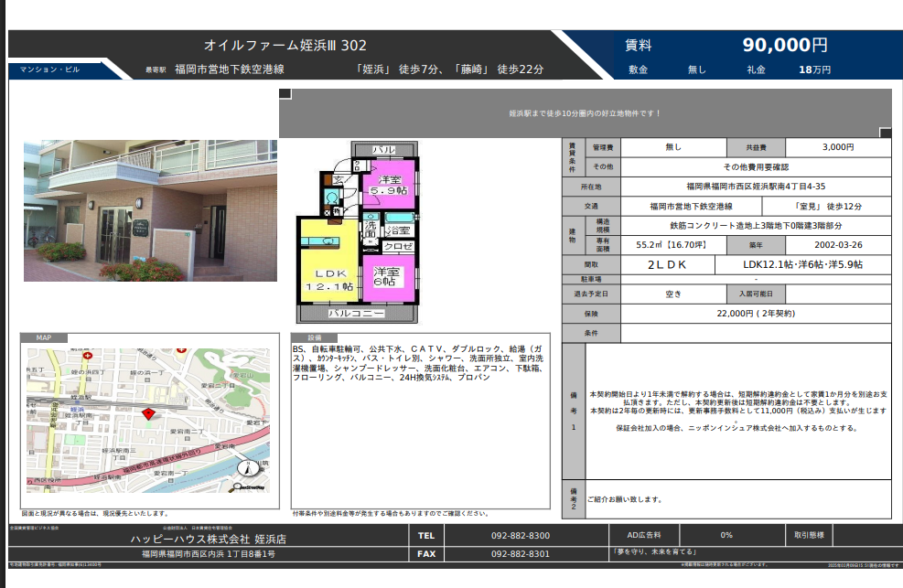Click the 管理費 無し cell

tap(673, 147)
